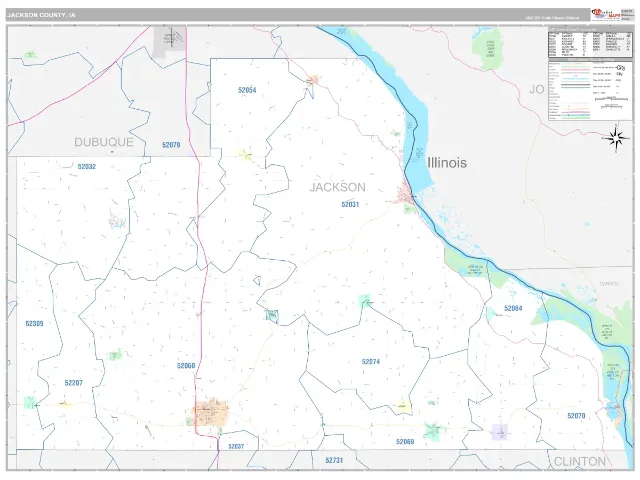Image resolution: width=640 pixels, height=480 pixels.
Task: Click the ZIP code index table
Action: point(590,42)
